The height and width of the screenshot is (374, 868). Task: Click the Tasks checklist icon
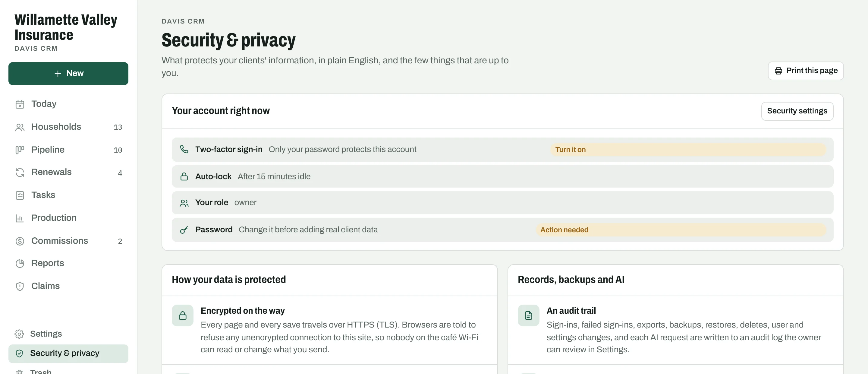(20, 196)
